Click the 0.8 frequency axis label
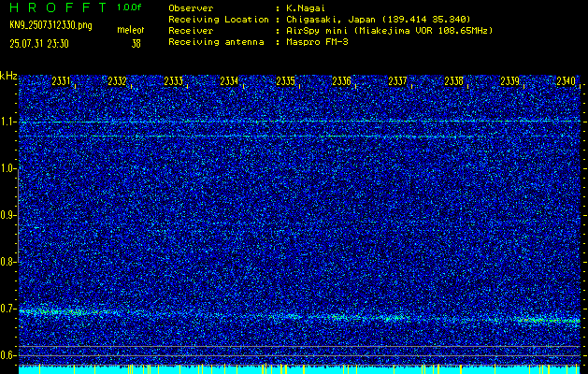Viewport: 588px width, 374px height. pos(7,262)
